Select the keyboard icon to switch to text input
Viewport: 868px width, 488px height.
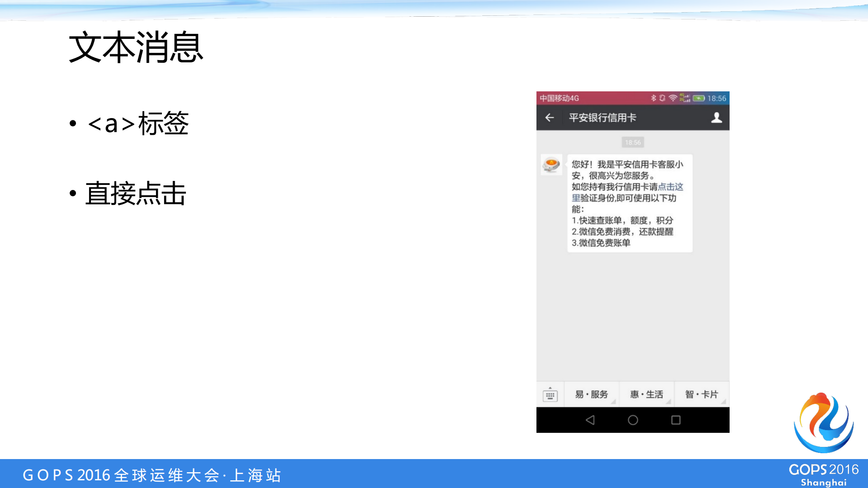[550, 396]
